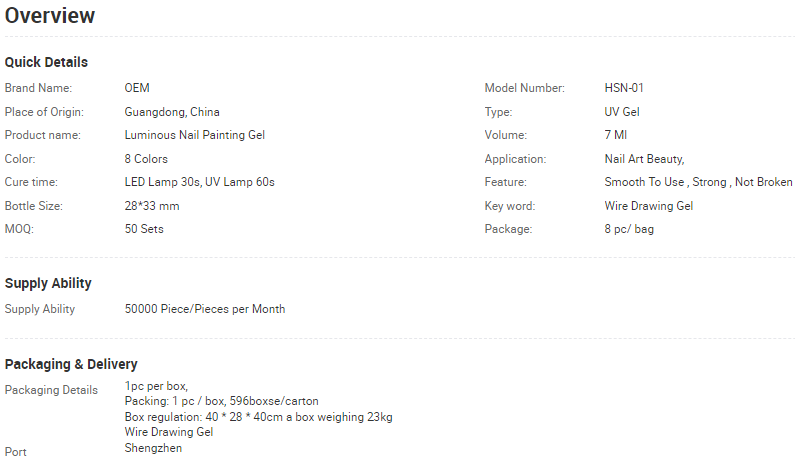
Task: Click the Wire Drawing Gel key word value
Action: 648,206
